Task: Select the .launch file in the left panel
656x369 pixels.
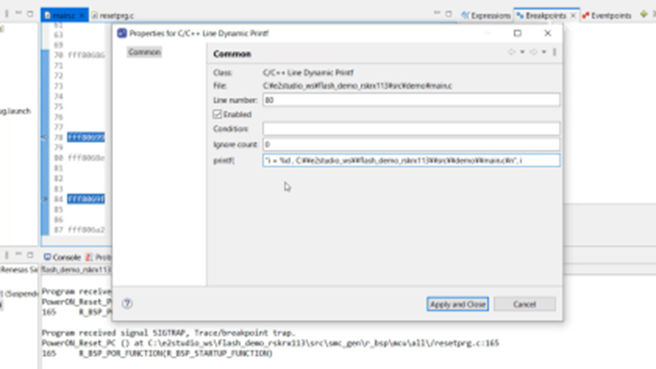Action: [x=15, y=111]
